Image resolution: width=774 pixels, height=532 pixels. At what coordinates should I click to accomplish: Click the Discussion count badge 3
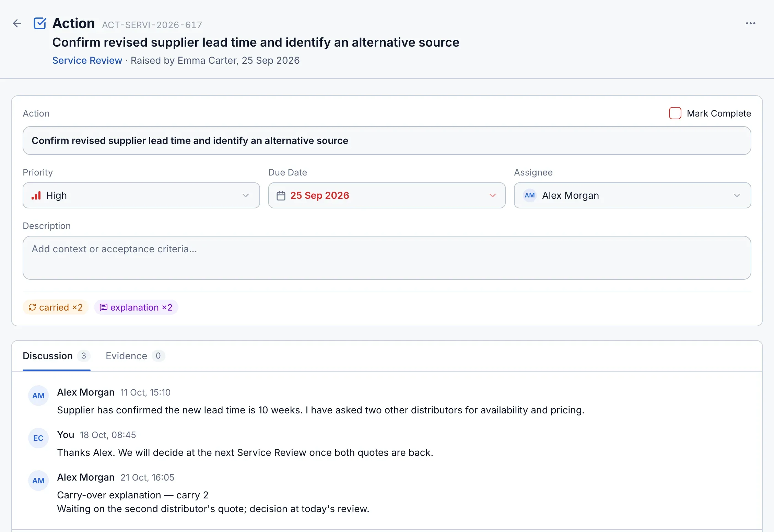click(x=84, y=356)
